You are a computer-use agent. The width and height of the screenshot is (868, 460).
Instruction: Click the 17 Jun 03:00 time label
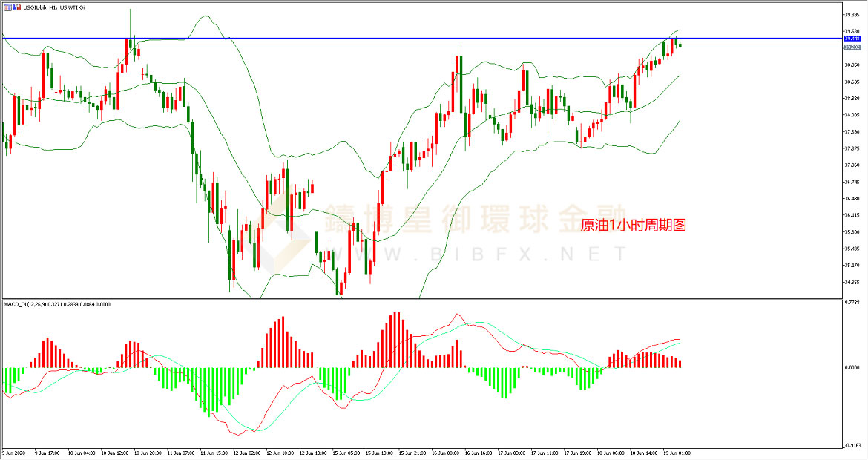(x=512, y=453)
